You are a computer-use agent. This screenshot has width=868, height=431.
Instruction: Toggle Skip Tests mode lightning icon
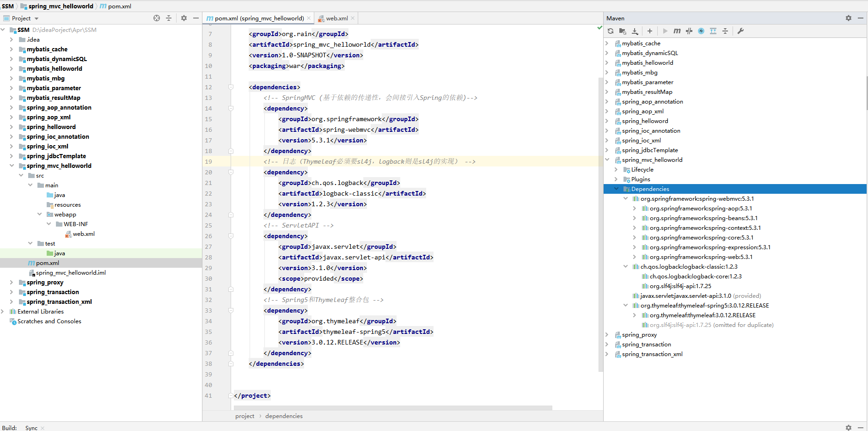[701, 31]
